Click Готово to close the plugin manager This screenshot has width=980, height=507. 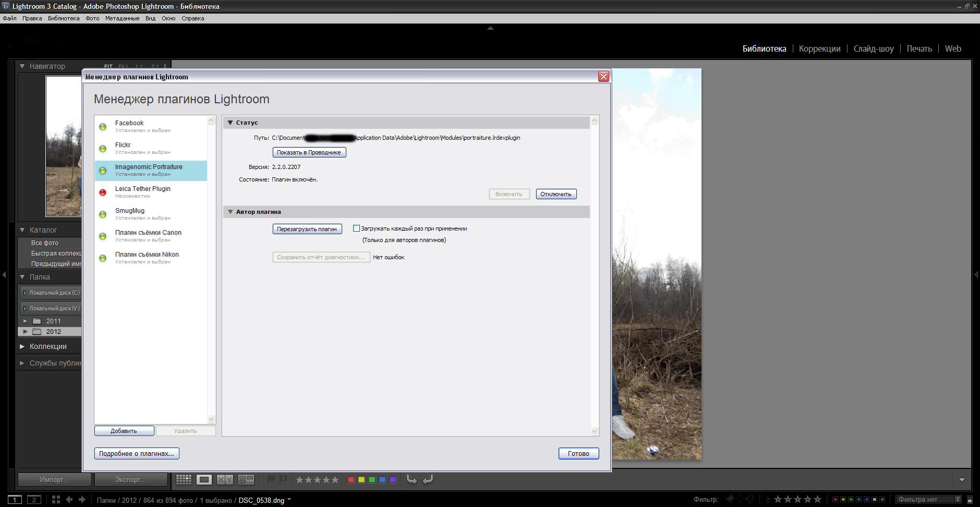(578, 453)
